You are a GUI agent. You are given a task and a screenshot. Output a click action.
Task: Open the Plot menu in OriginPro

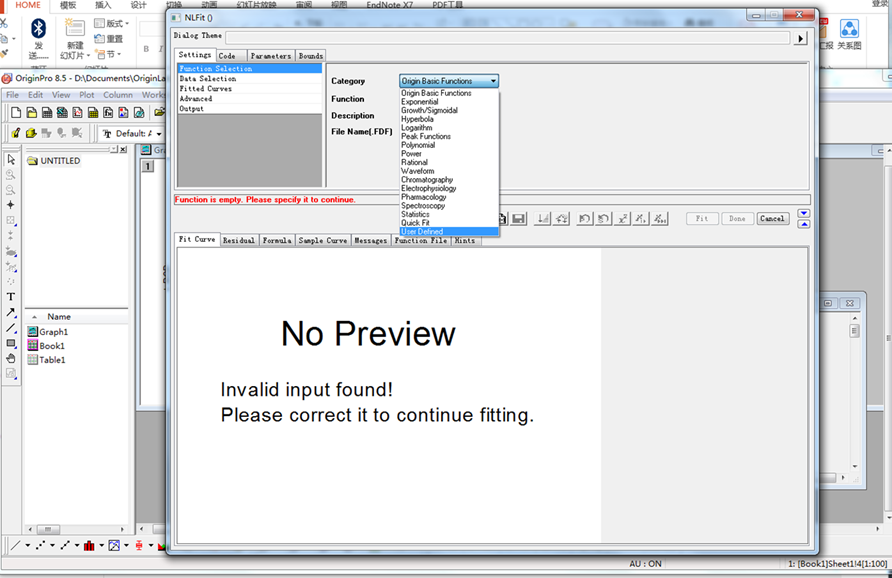pyautogui.click(x=86, y=94)
